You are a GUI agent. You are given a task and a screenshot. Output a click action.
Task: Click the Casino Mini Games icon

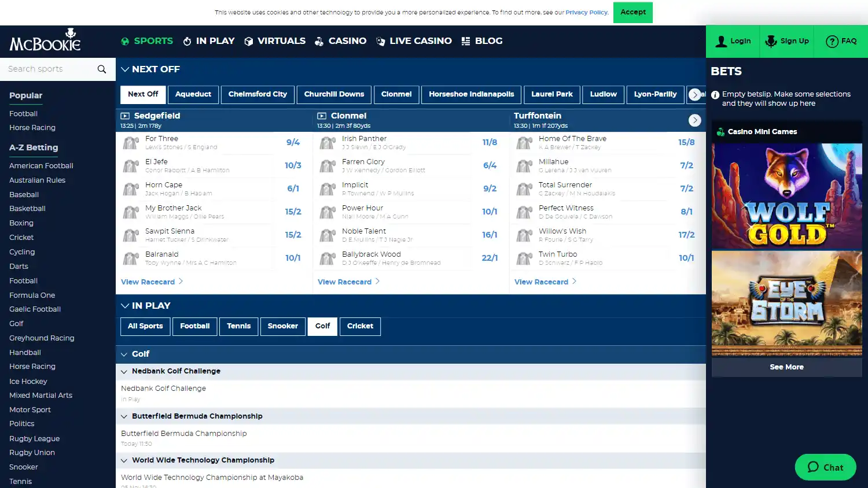tap(720, 132)
